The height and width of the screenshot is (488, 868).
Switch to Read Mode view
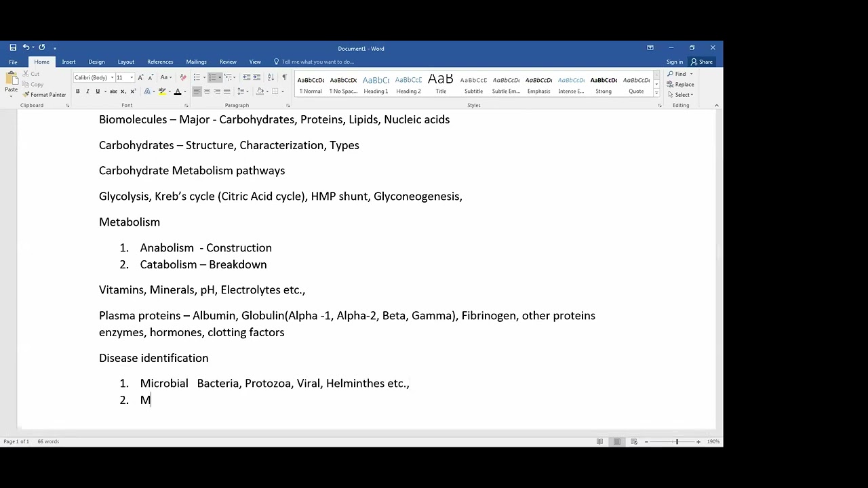coord(599,441)
